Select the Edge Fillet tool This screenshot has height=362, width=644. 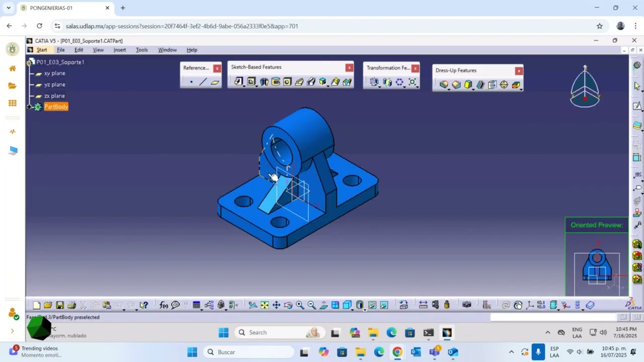pyautogui.click(x=443, y=84)
